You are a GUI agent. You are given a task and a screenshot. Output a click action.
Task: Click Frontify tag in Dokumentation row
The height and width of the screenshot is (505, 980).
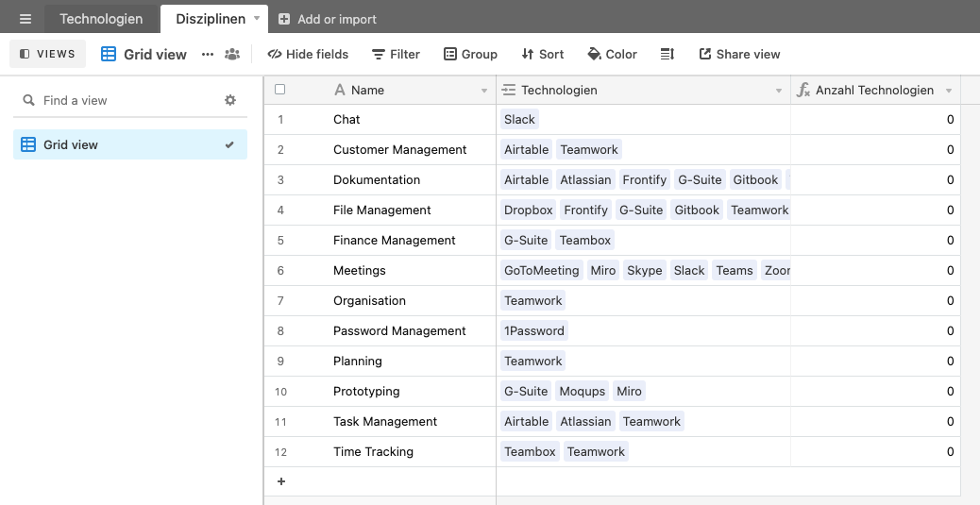(645, 179)
